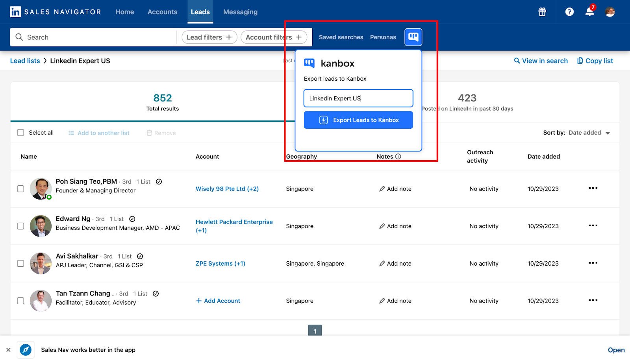Click the Remove button
The image size is (630, 364).
pos(161,133)
